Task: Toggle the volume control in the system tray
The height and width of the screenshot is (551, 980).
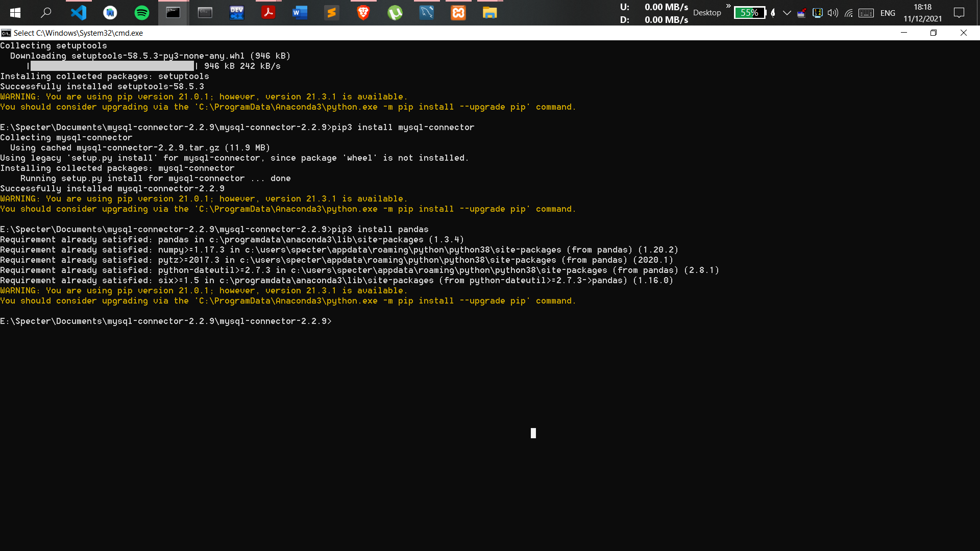Action: coord(832,13)
